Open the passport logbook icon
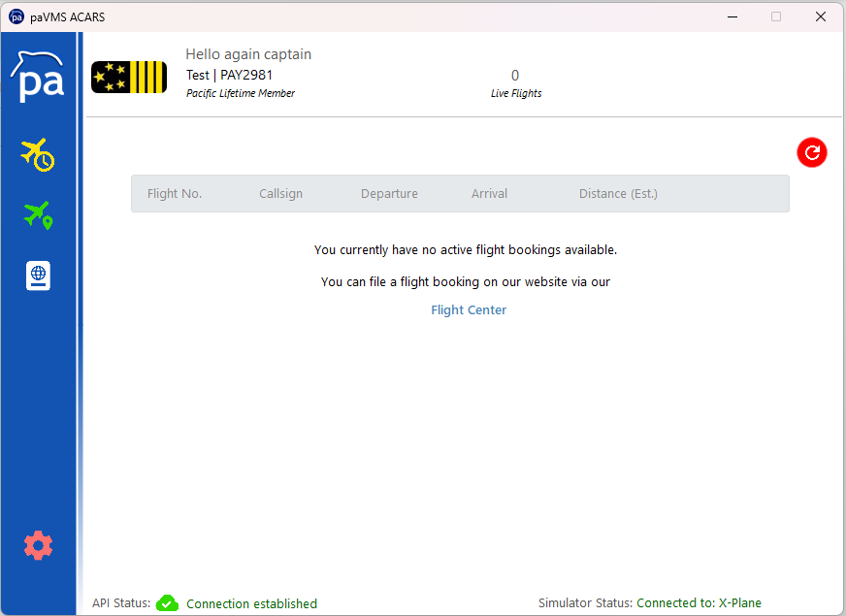The width and height of the screenshot is (846, 616). point(38,276)
